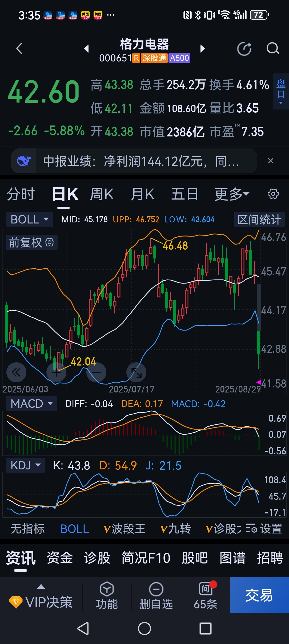Viewport: 289px width, 644px height.
Task: Expand the 盘口 side panel
Action: (281, 92)
